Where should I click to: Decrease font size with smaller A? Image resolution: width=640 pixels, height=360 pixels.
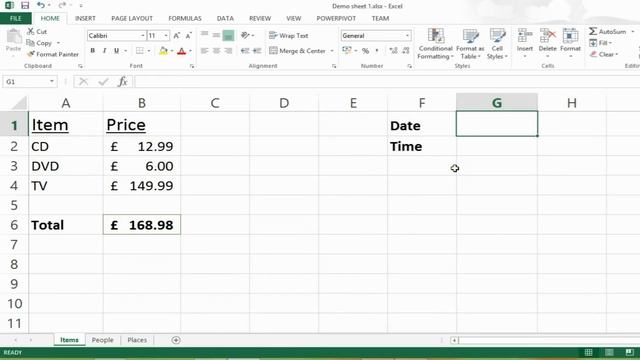point(188,36)
